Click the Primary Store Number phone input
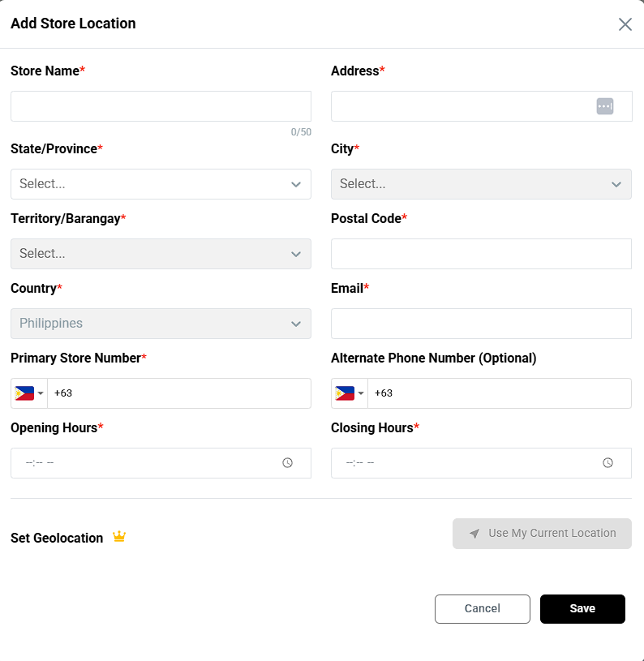 pos(178,393)
